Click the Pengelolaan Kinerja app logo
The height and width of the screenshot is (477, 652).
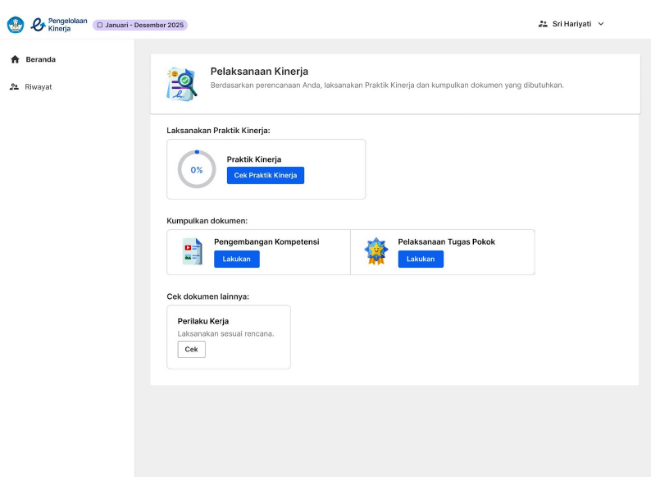[x=38, y=24]
